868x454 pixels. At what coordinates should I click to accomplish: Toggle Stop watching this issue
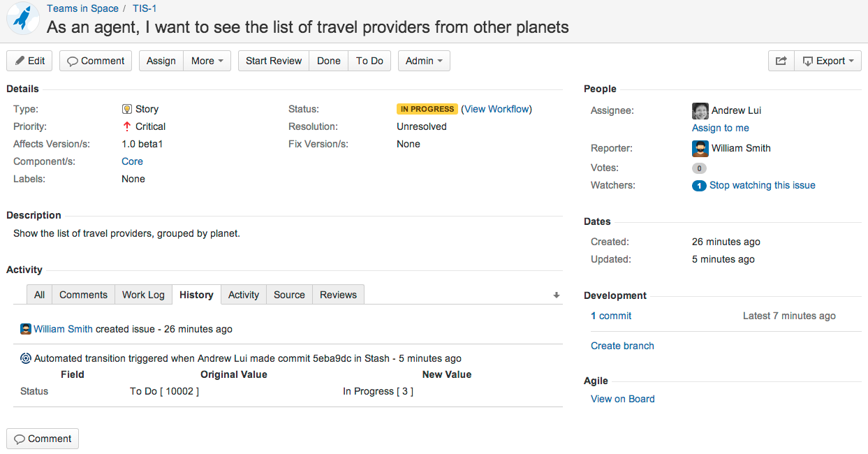point(762,185)
